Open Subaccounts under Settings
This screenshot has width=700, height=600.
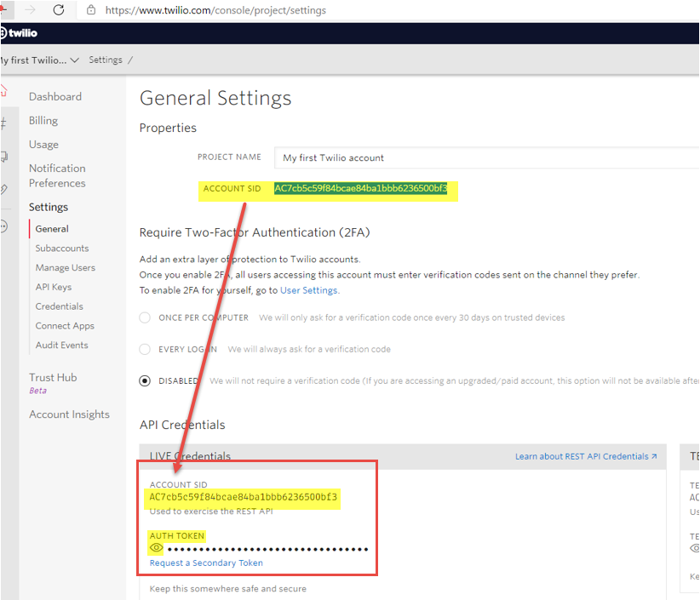pyautogui.click(x=62, y=249)
